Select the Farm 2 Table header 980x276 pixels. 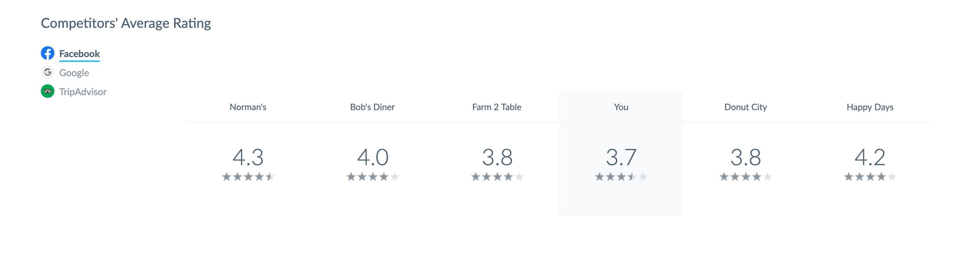(497, 107)
